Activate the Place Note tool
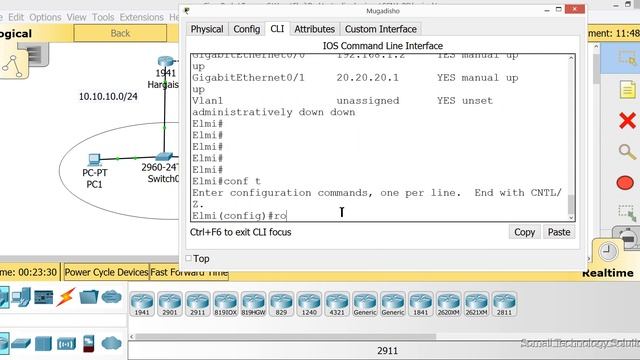The height and width of the screenshot is (360, 640). [627, 90]
